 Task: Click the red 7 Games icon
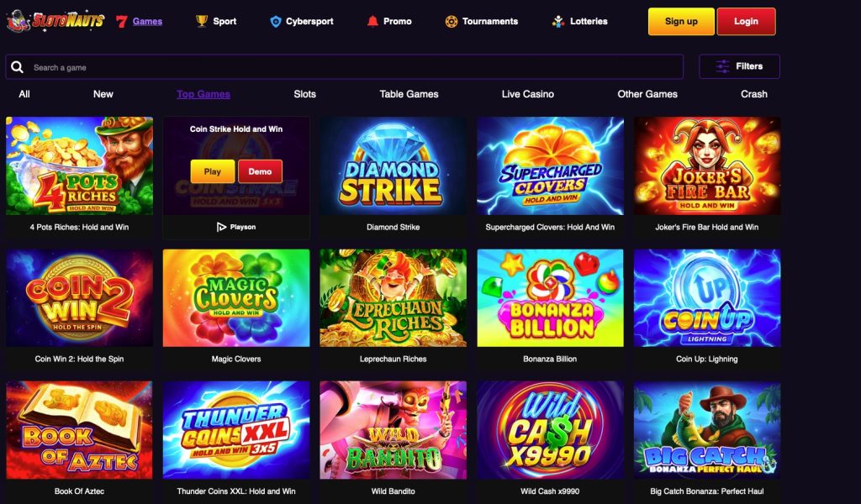click(122, 21)
